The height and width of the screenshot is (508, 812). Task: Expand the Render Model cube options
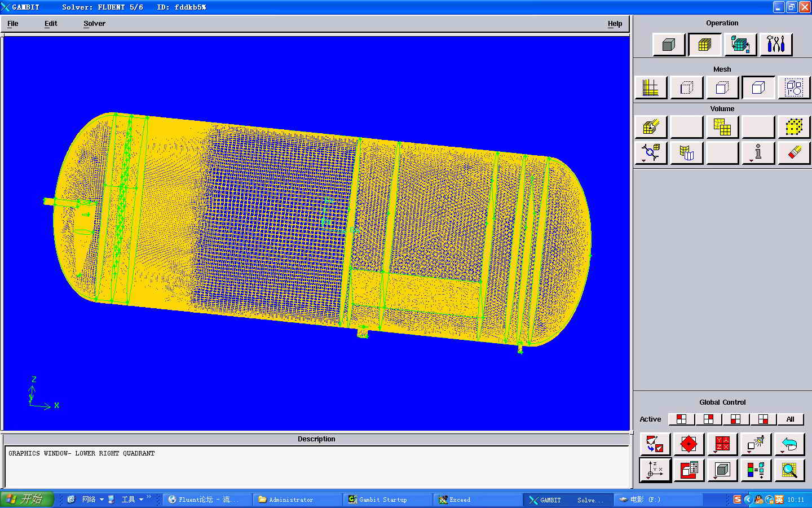(722, 470)
